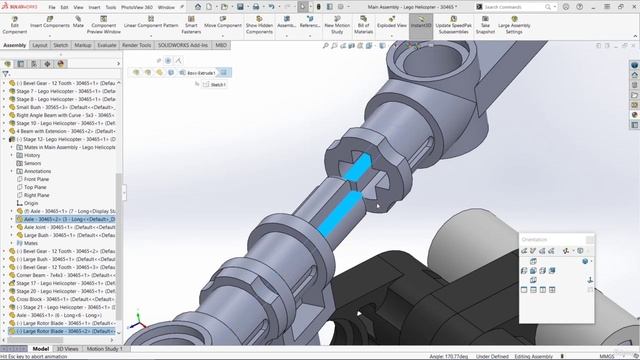Select the Cross Block - 30465<1> row
This screenshot has height=360, width=640.
tap(62, 299)
